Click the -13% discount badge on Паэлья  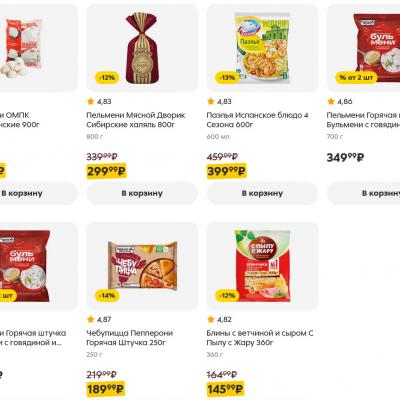tap(227, 78)
